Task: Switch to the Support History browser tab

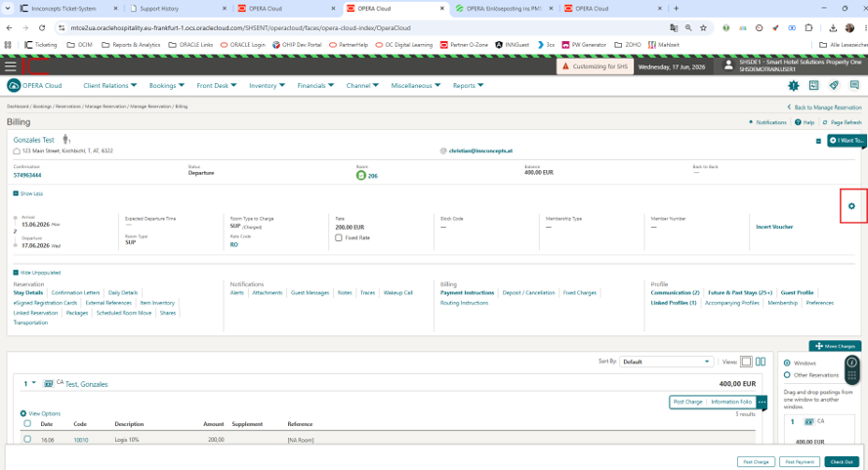Action: (177, 9)
